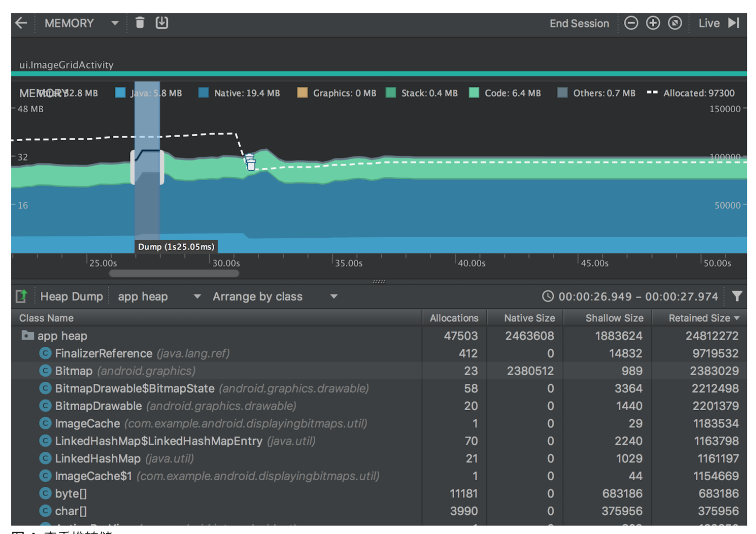Click the back arrow to exit the Memory profiler
Viewport: 756px width, 534px height.
pos(21,22)
